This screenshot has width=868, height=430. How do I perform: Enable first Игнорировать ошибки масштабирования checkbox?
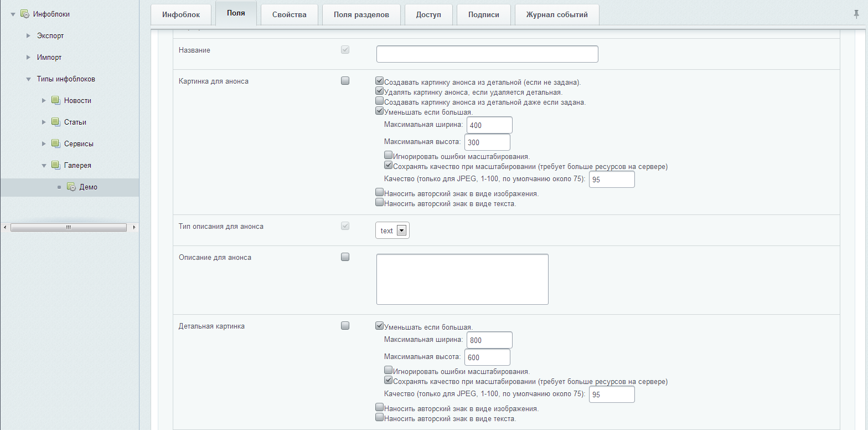pos(388,155)
